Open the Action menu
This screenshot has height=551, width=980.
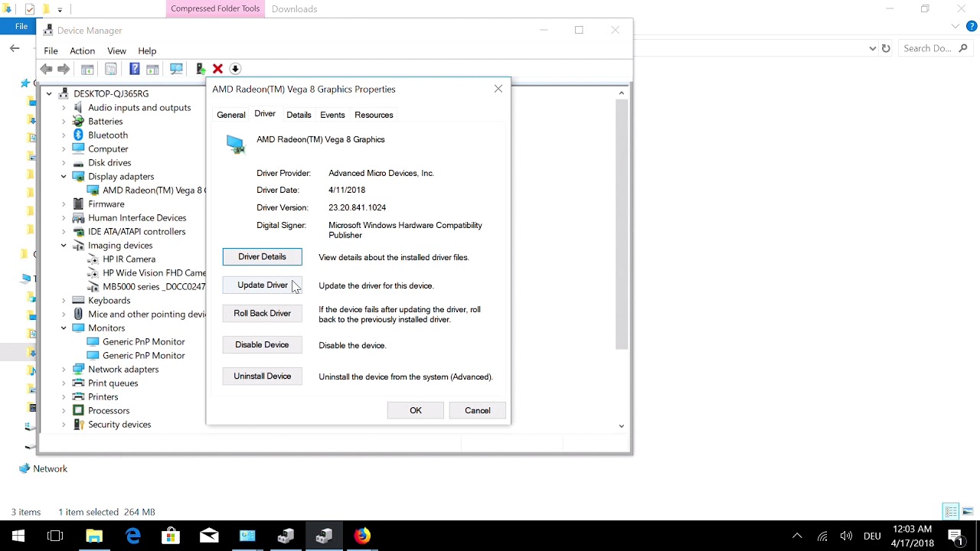point(83,51)
